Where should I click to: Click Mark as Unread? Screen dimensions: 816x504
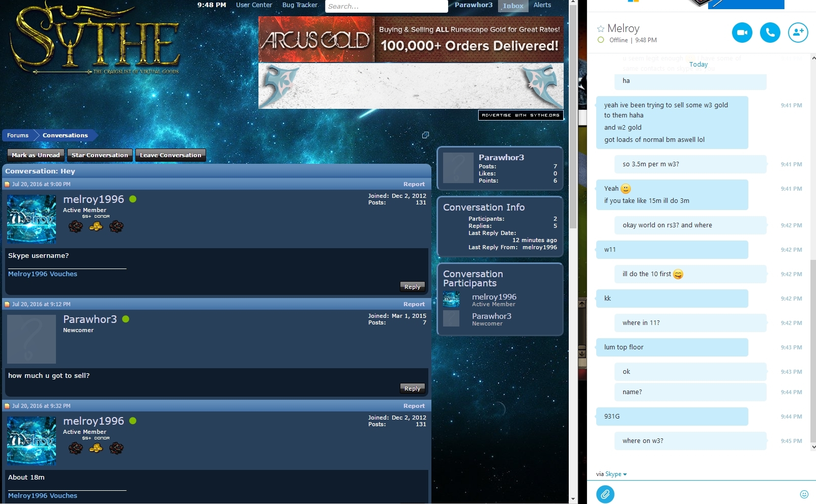[x=36, y=155]
